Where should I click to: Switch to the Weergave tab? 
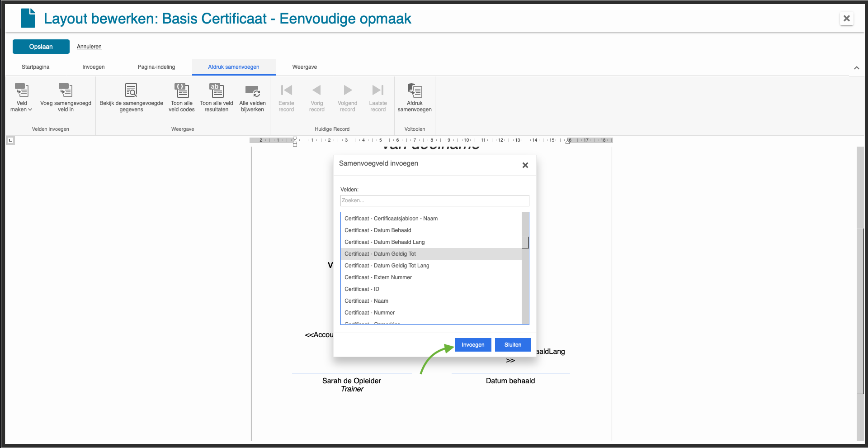(x=304, y=67)
